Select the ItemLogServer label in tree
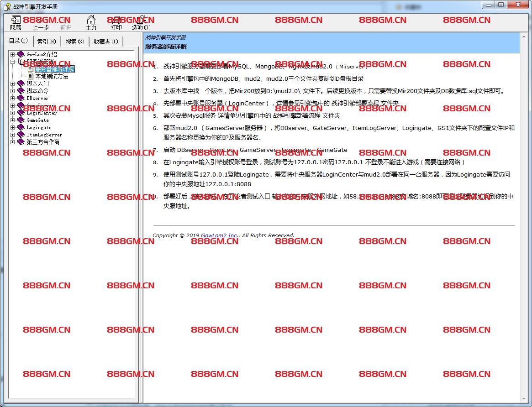The image size is (532, 407). tap(44, 135)
